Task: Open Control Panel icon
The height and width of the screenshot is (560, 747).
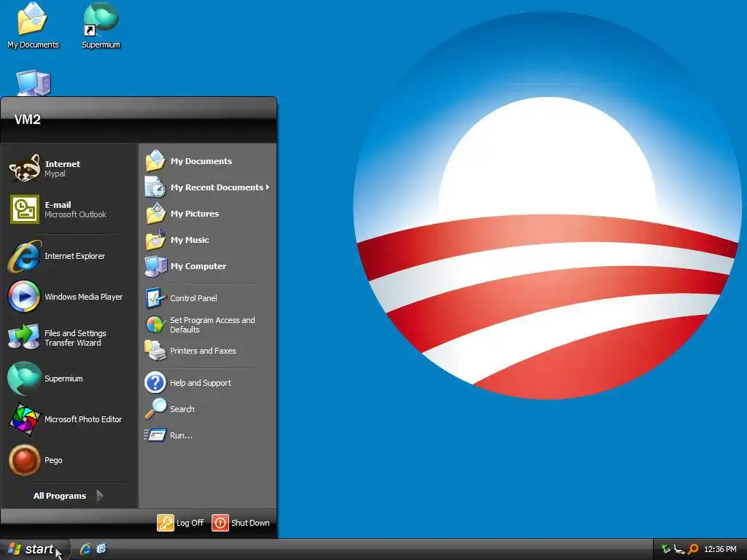Action: pos(155,298)
